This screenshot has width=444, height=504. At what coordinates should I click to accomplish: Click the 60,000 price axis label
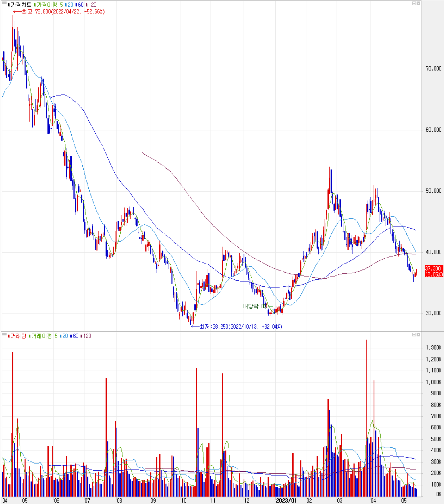pyautogui.click(x=433, y=130)
